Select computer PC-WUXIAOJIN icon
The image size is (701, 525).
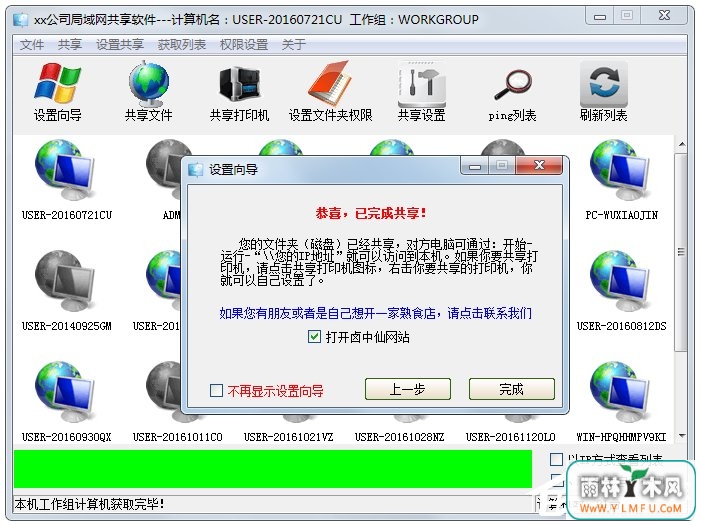621,170
